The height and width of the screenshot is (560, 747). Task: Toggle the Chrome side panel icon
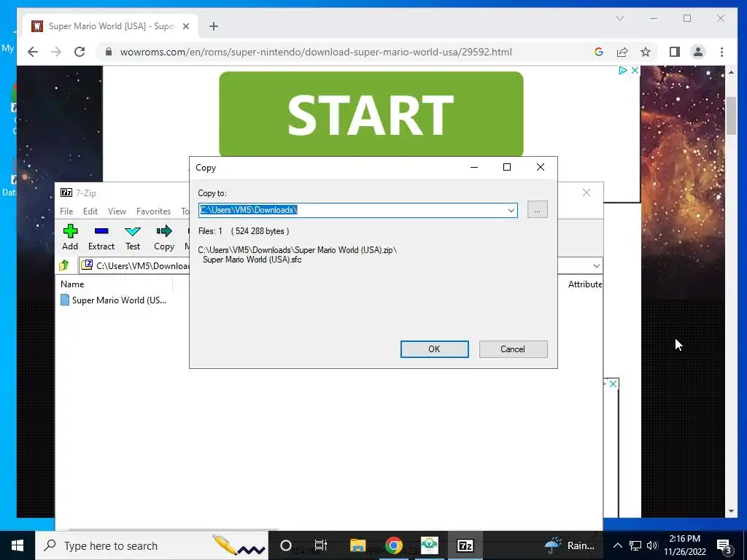(x=675, y=52)
